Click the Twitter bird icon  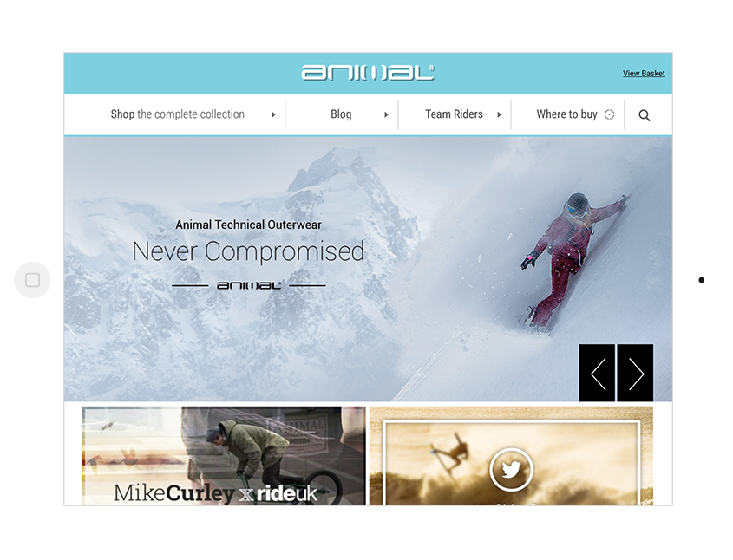(512, 469)
